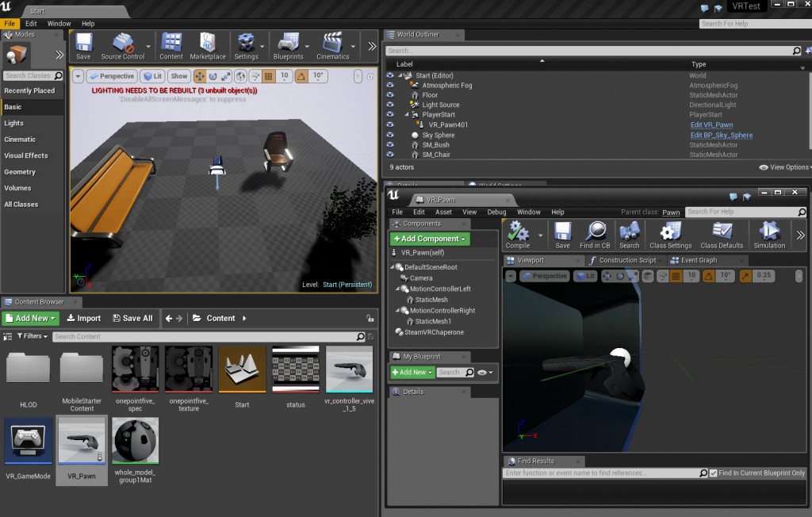Open My Blueprint Add New dropdown

[x=412, y=373]
